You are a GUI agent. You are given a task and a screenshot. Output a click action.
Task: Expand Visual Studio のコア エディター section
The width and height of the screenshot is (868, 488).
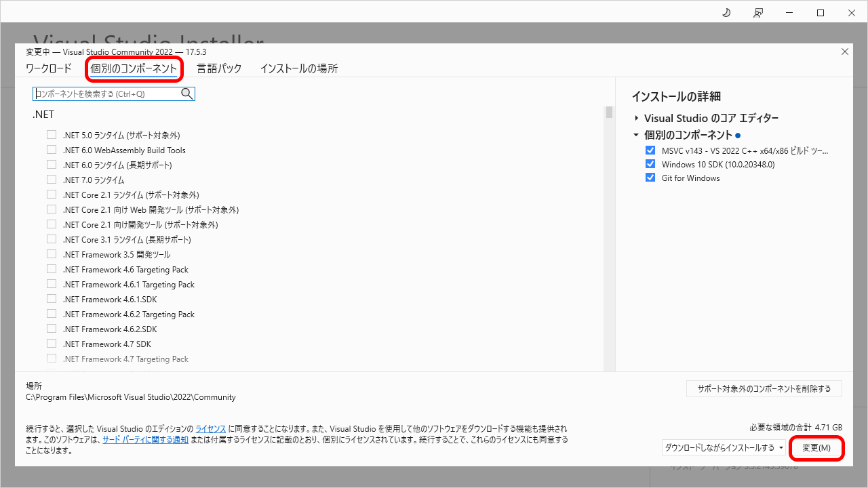pos(637,118)
